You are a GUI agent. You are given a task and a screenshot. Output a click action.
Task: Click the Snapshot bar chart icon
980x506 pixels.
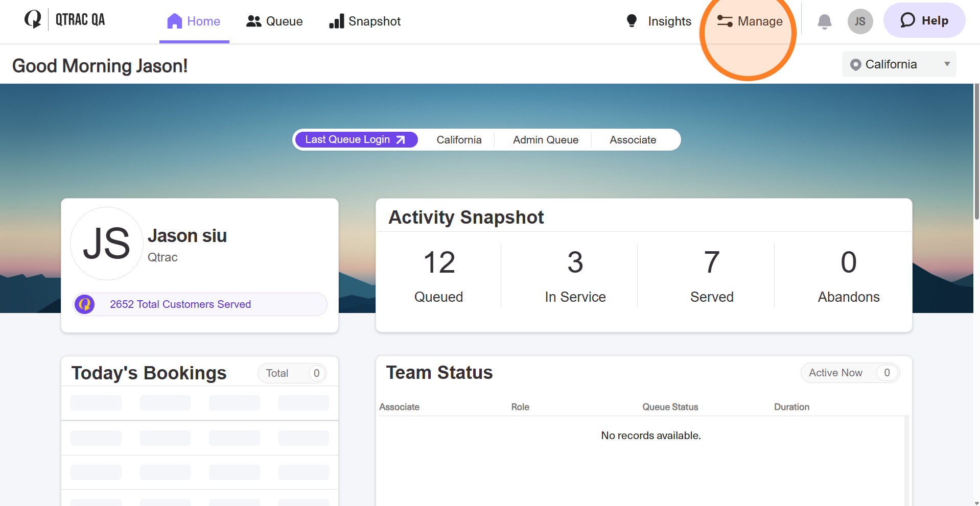point(336,21)
